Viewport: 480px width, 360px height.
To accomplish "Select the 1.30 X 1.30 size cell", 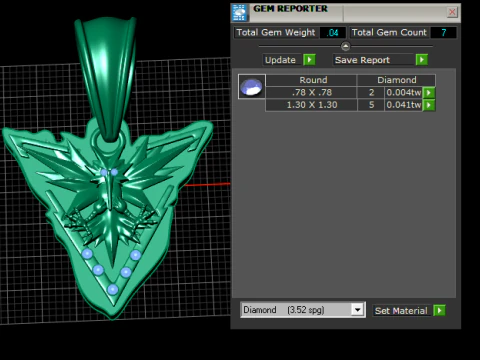I will (311, 105).
